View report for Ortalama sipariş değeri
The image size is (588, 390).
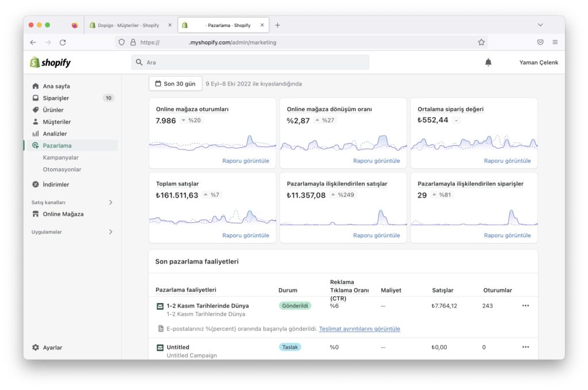508,160
